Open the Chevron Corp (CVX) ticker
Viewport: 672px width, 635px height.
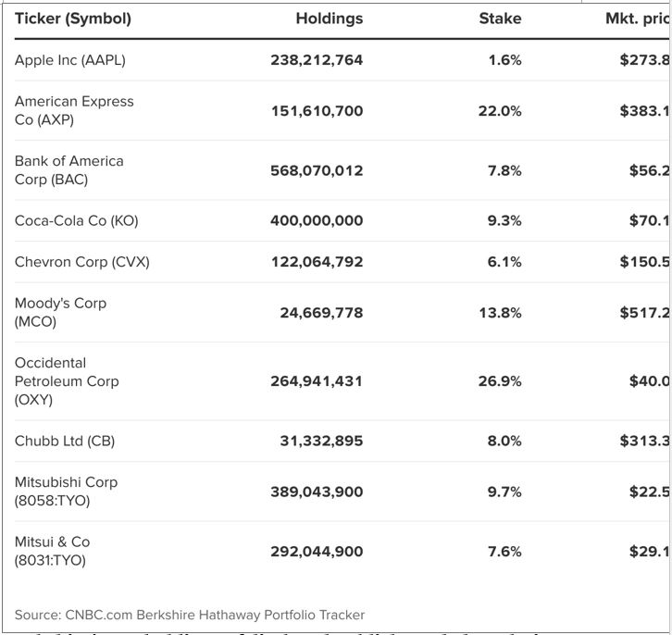[81, 262]
